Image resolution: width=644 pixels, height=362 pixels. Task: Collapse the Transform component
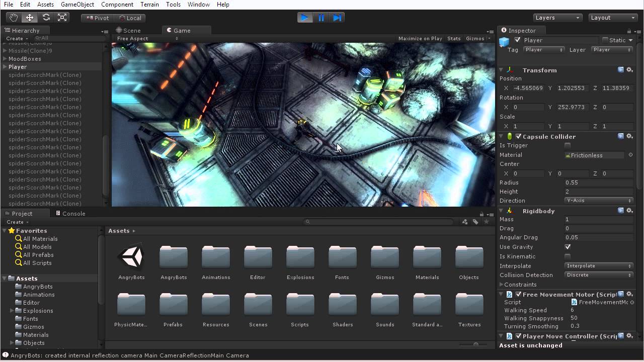[x=502, y=70]
